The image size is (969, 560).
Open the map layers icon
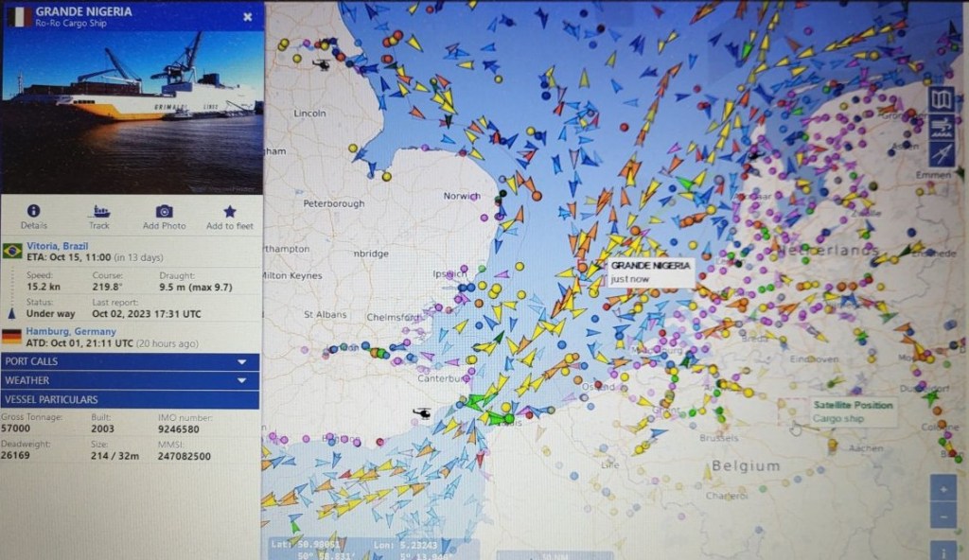(x=943, y=99)
